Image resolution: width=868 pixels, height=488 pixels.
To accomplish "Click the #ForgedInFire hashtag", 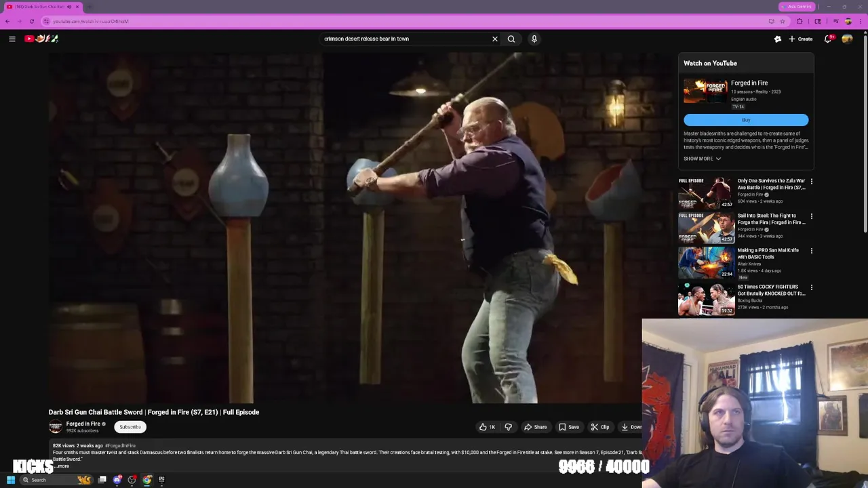I will pyautogui.click(x=121, y=445).
